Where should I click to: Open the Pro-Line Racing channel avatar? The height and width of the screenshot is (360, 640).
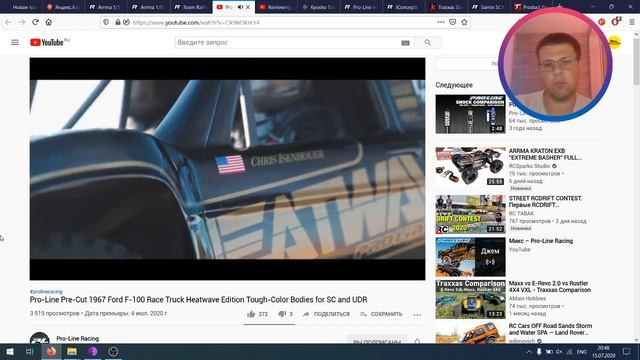point(40,339)
